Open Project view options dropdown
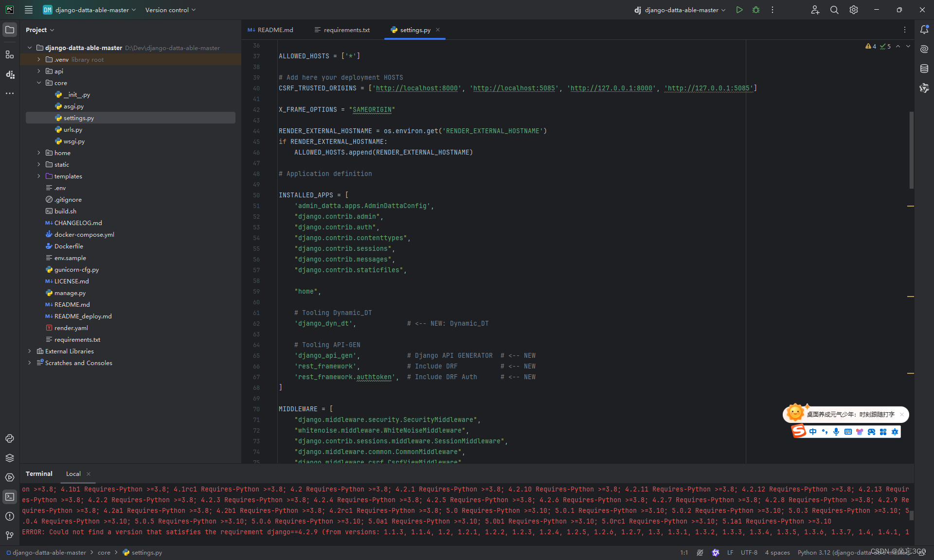The height and width of the screenshot is (560, 934). 40,30
